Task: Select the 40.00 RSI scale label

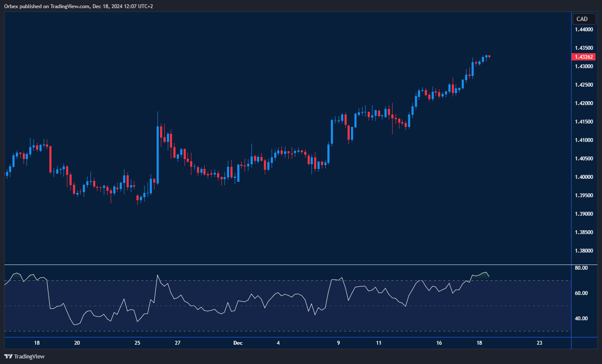Action: (x=581, y=319)
